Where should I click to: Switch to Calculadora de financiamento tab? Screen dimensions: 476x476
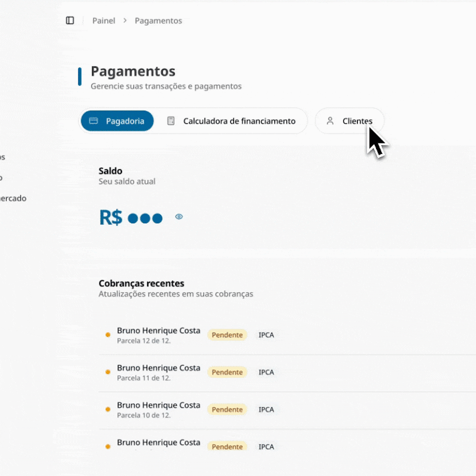pyautogui.click(x=239, y=121)
